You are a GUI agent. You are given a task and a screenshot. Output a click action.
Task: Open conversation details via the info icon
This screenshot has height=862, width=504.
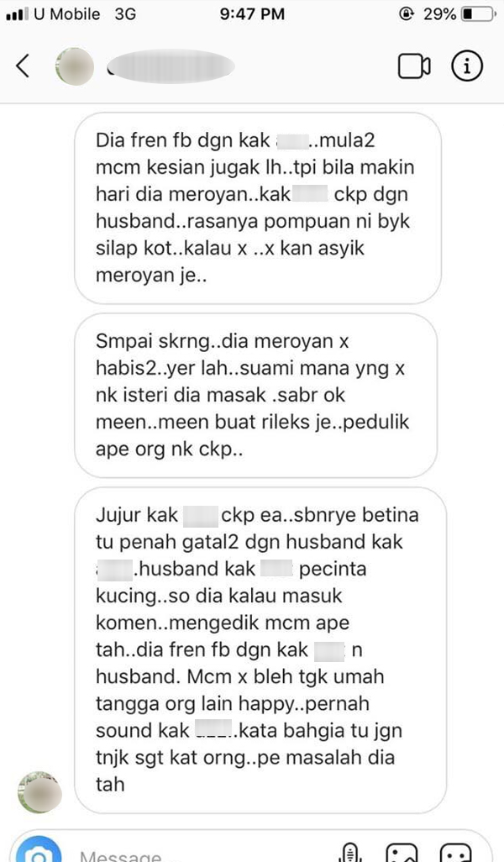tap(467, 66)
